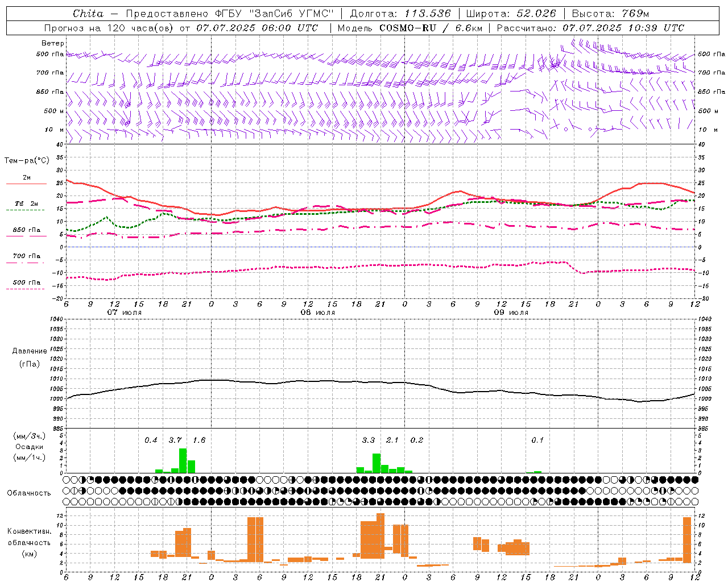Image resolution: width=728 pixels, height=582 pixels.
Task: Click the "3.7" three-hour precipitation total
Action: 175,440
